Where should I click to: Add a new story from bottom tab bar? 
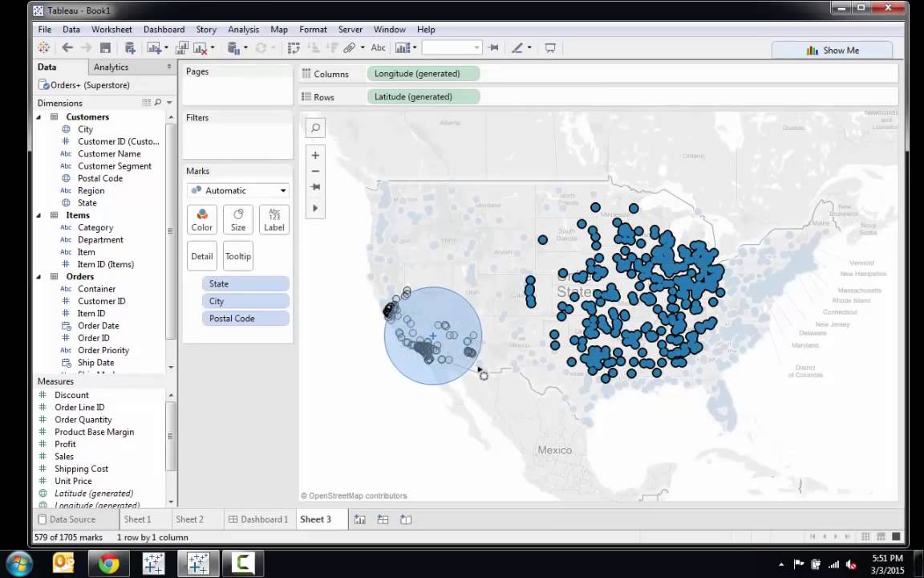pyautogui.click(x=405, y=519)
